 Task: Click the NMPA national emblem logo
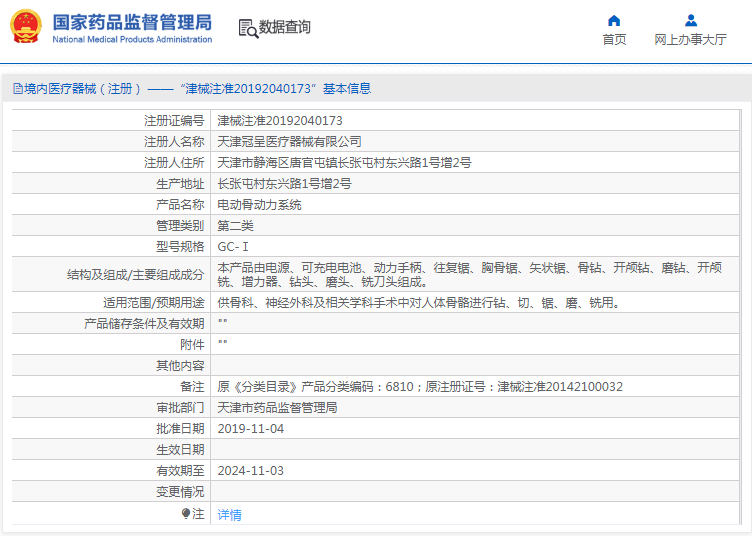click(x=26, y=27)
